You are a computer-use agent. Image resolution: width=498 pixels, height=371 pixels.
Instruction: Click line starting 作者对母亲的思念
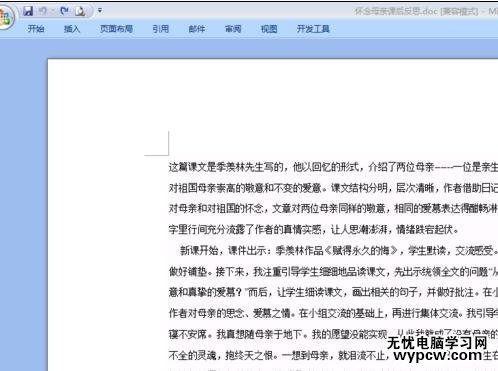pos(333,313)
